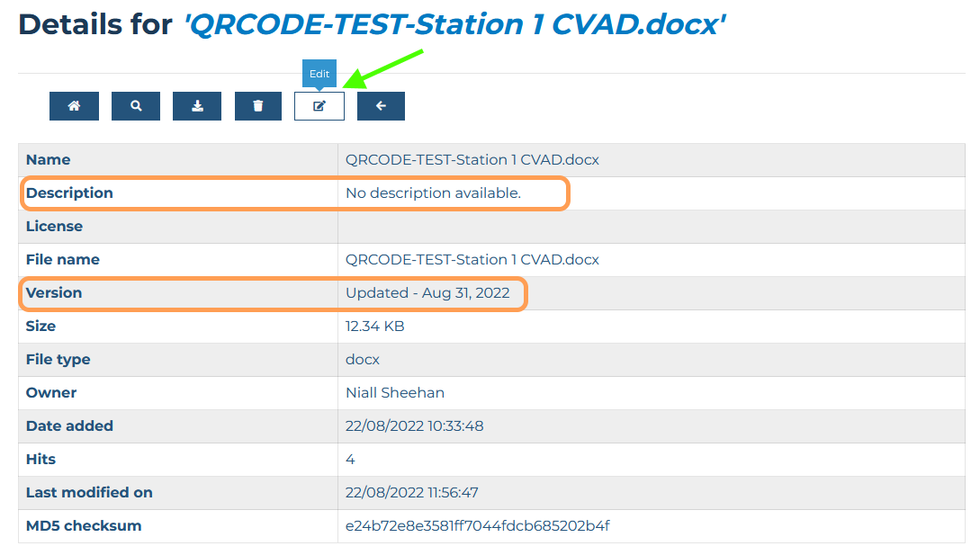Open the QRCODE-TEST-Station 1 CVAD.docx title link

click(x=454, y=24)
